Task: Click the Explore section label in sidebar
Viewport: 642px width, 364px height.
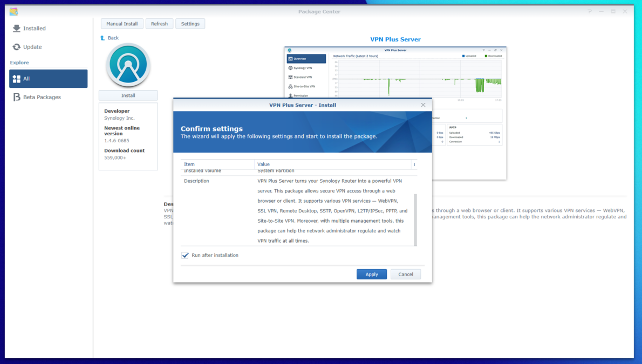Action: (19, 63)
